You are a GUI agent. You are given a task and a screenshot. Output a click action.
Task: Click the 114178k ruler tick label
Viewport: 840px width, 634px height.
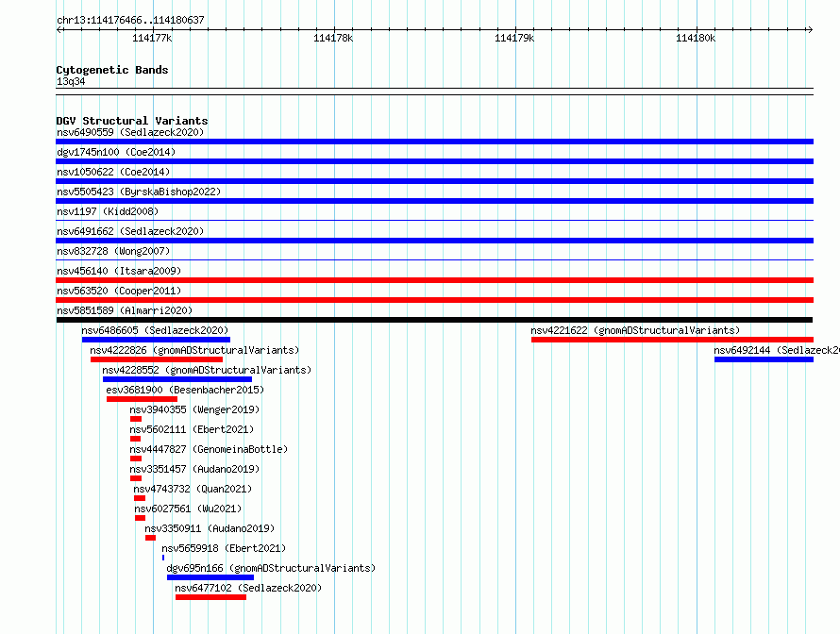click(x=333, y=38)
